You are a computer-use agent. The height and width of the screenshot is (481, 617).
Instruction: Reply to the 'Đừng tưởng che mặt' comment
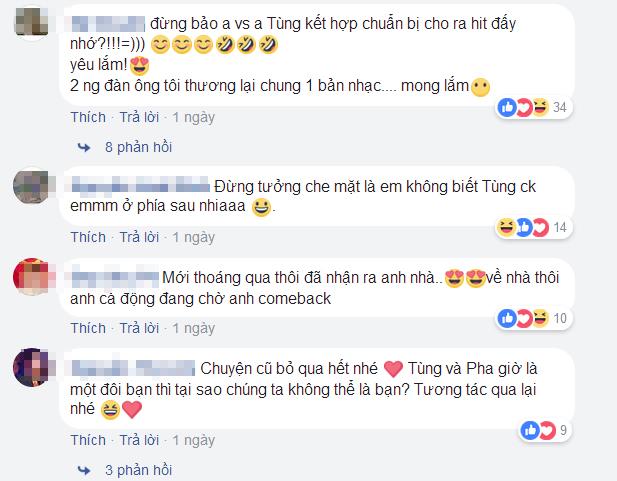(139, 237)
